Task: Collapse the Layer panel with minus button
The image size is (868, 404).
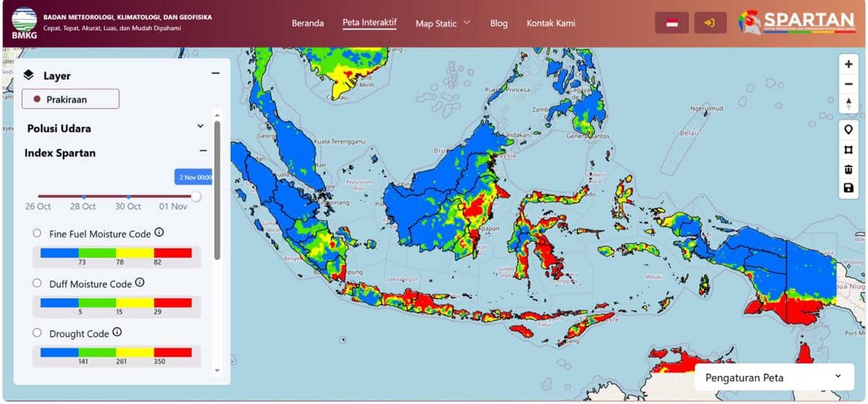Action: tap(215, 73)
